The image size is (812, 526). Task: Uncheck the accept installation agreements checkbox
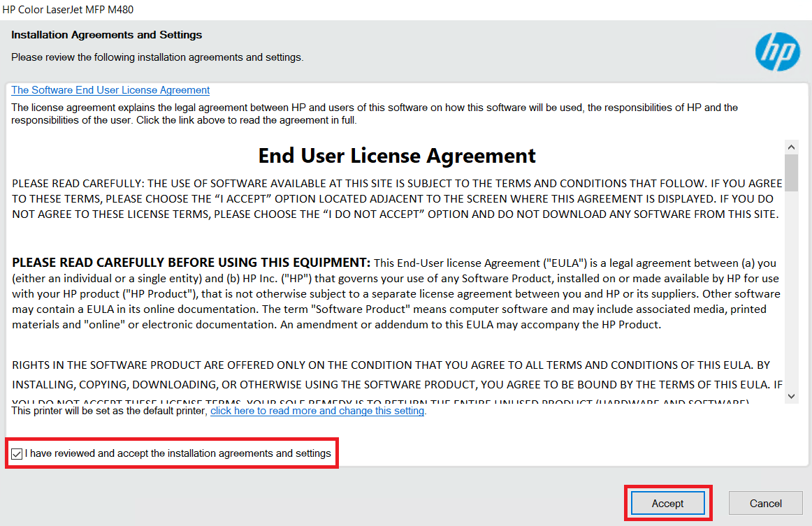pos(17,454)
